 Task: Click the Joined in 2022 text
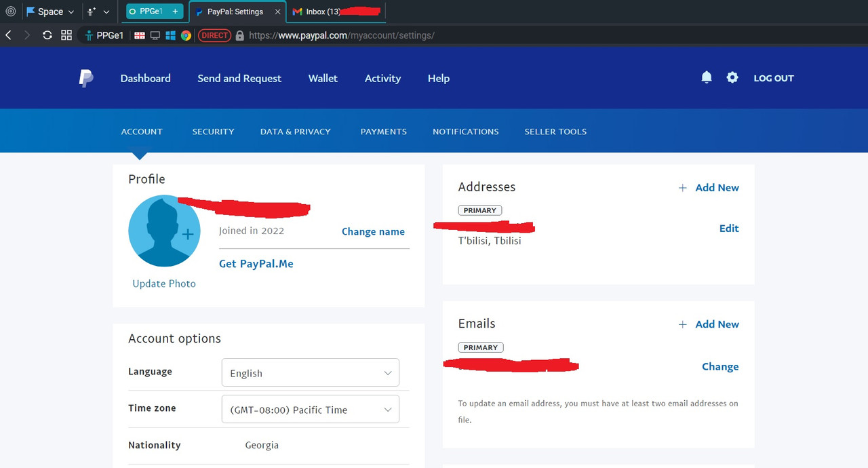point(252,231)
